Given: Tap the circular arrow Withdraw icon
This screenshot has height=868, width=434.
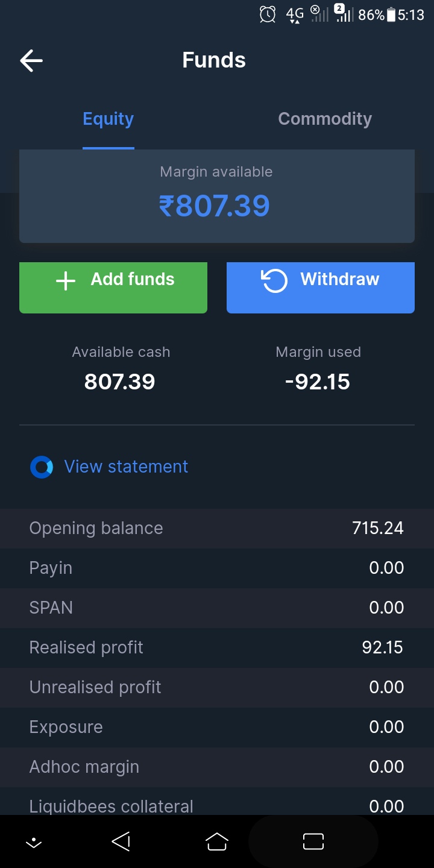Looking at the screenshot, I should pyautogui.click(x=274, y=280).
